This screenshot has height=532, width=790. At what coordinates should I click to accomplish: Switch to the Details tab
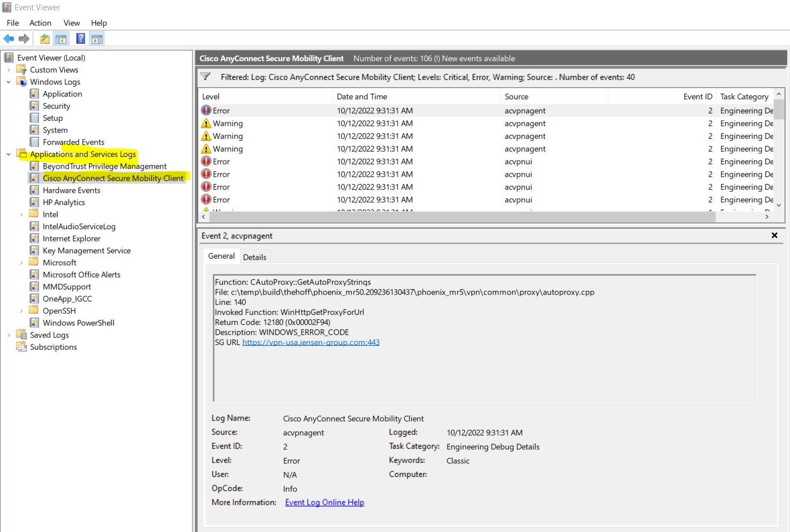254,257
